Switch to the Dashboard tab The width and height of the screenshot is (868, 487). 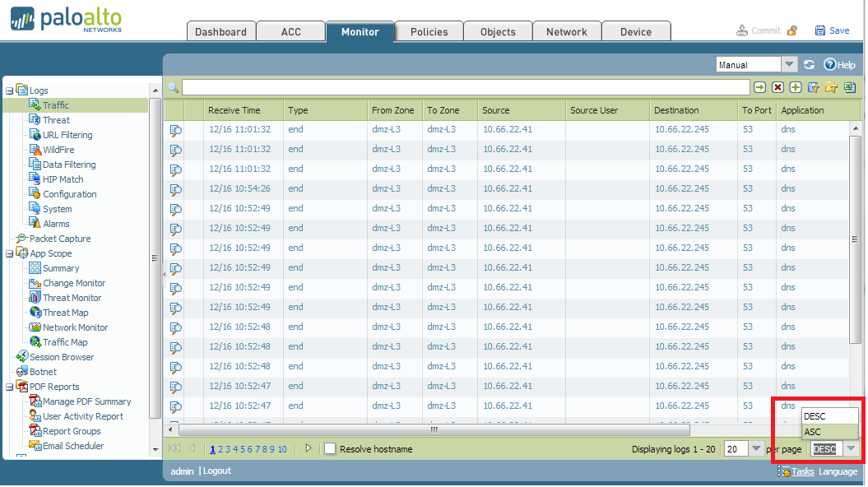click(x=220, y=31)
